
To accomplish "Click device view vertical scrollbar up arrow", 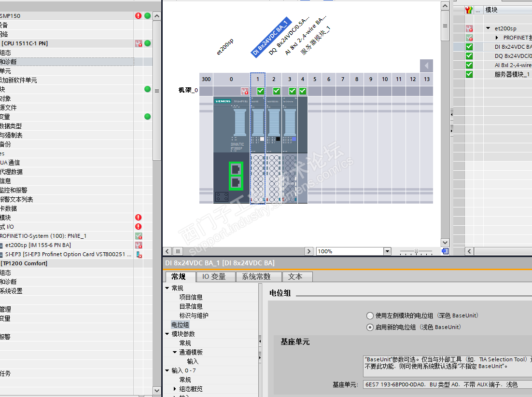I will 445,6.
